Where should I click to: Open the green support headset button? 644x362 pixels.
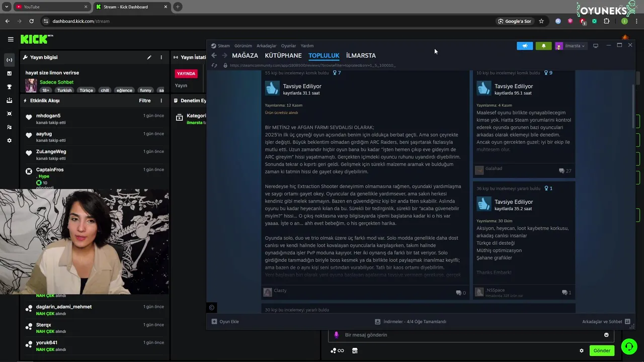pyautogui.click(x=629, y=346)
